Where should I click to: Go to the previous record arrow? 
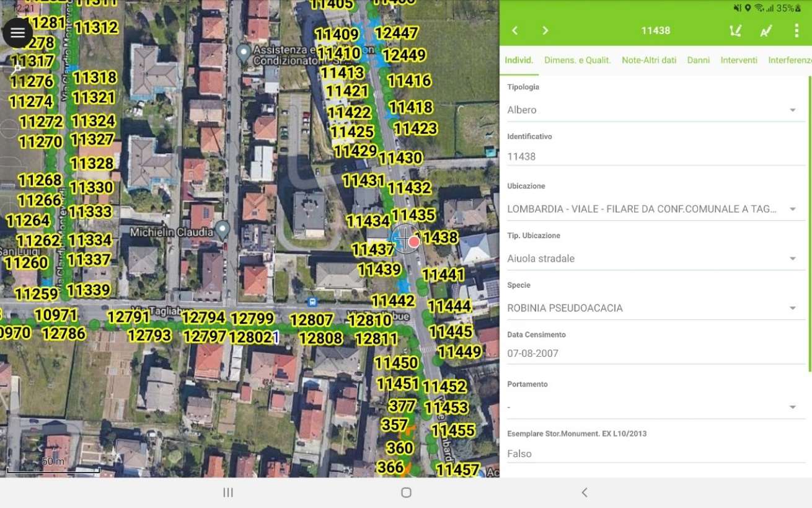click(x=514, y=30)
